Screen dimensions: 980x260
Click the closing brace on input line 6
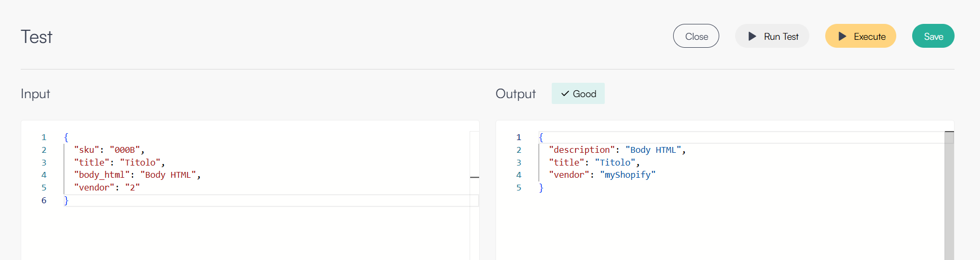coord(66,201)
